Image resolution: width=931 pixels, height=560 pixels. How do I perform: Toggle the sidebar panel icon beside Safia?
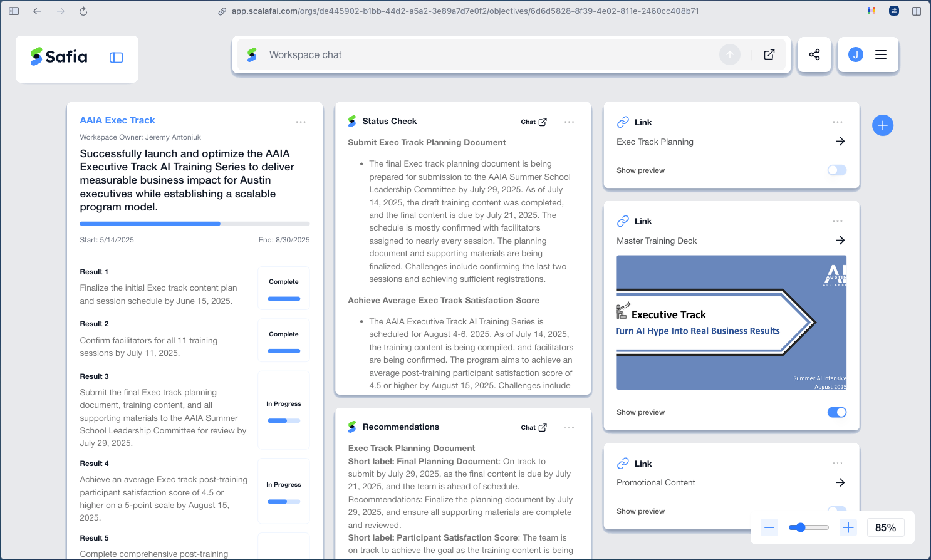click(x=117, y=58)
